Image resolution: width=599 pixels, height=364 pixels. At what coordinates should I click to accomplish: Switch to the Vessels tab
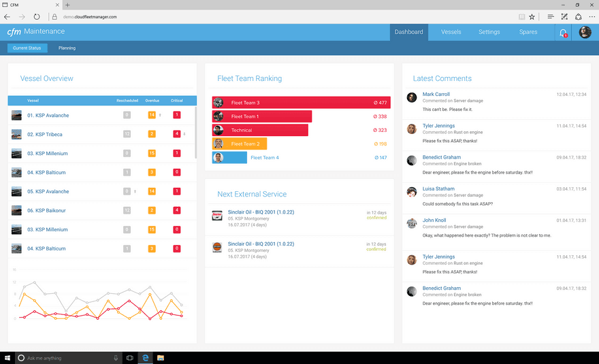[451, 32]
